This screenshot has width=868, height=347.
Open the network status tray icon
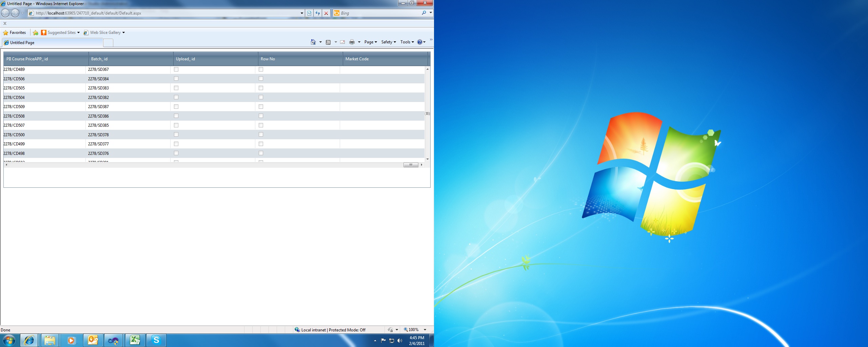click(392, 341)
